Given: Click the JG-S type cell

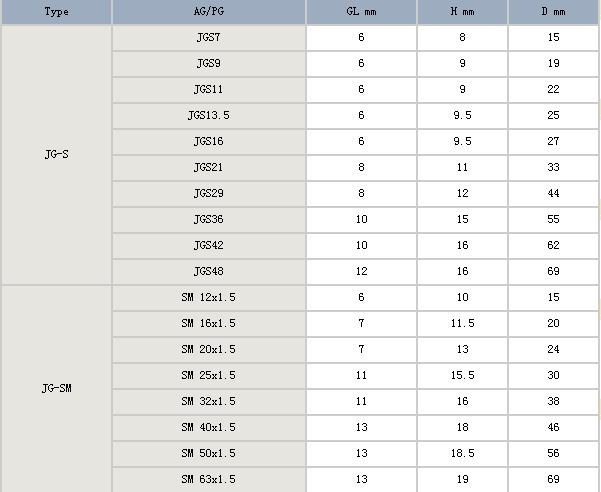Looking at the screenshot, I should click(56, 155).
